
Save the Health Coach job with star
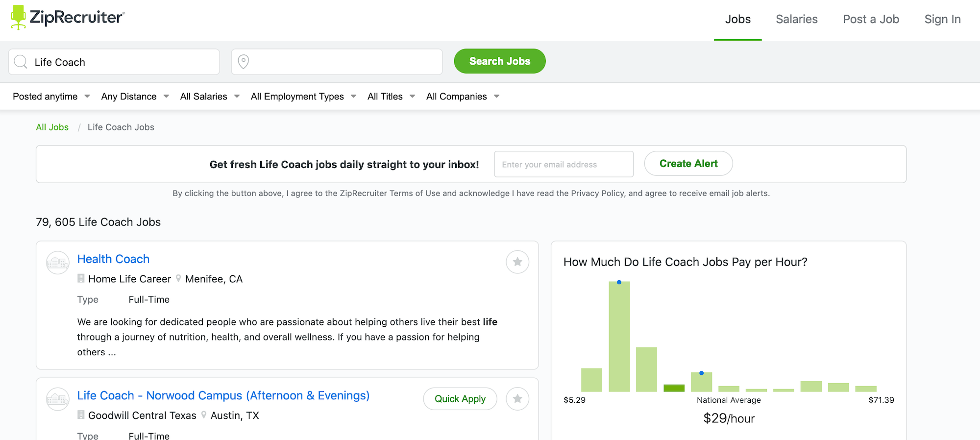click(x=517, y=262)
